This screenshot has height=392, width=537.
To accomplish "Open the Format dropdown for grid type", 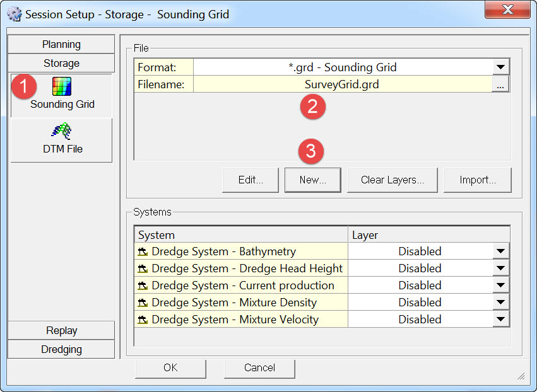I will click(500, 67).
